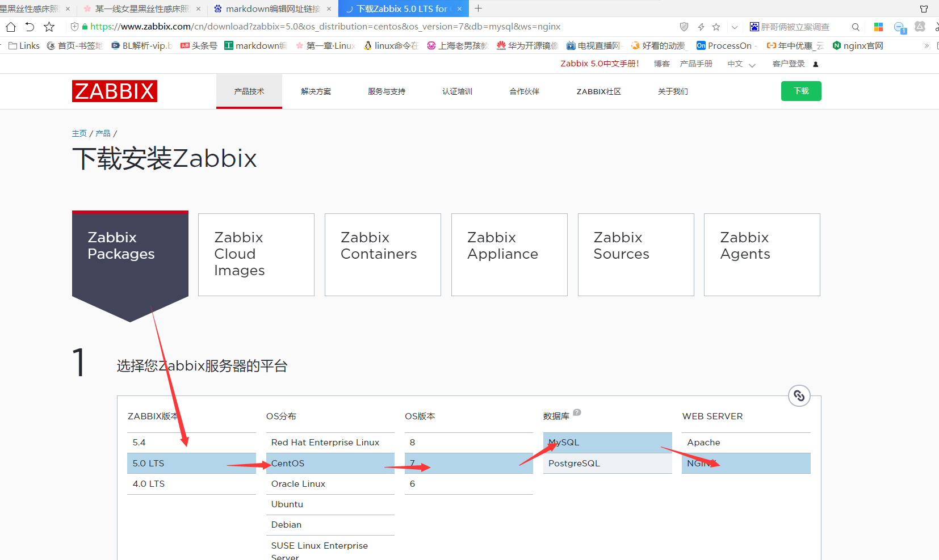Image resolution: width=939 pixels, height=560 pixels.
Task: Click the linux命令 bookmark penguin icon
Action: pyautogui.click(x=368, y=45)
